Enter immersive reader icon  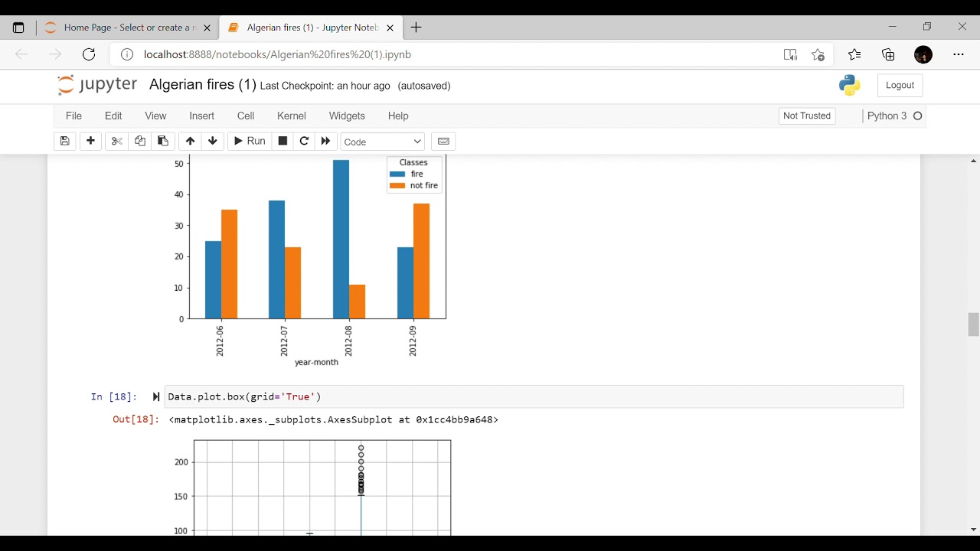pos(790,54)
